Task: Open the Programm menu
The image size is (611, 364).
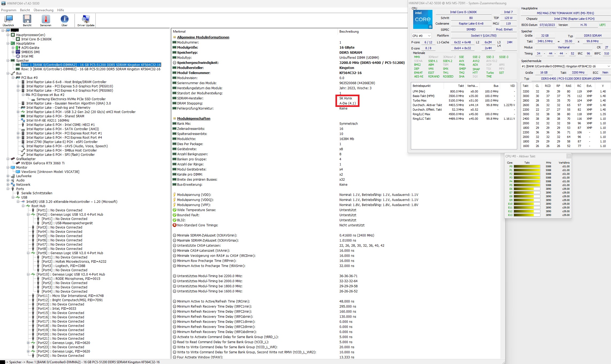Action: [9, 10]
